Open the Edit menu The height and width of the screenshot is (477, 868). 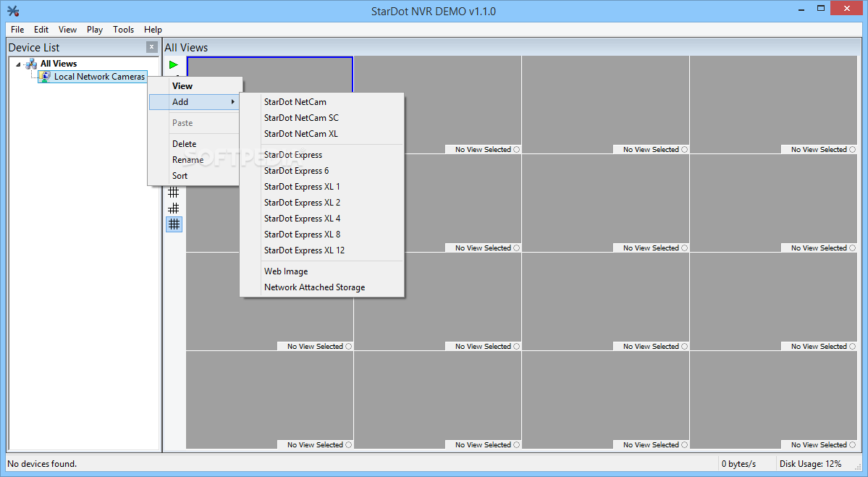pos(41,30)
